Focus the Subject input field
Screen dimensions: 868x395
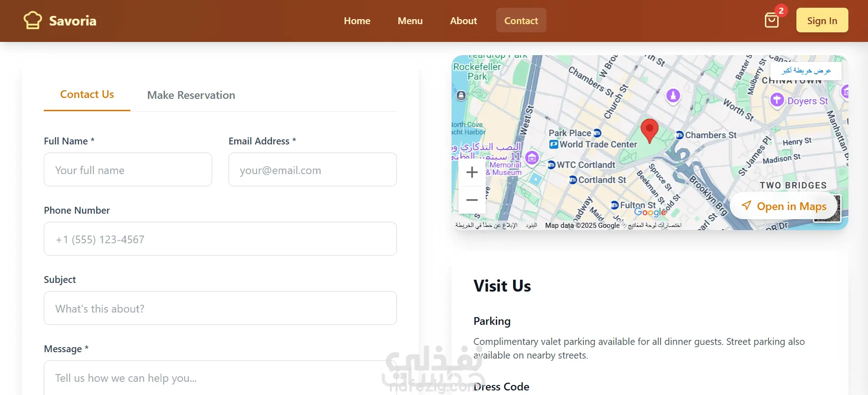click(220, 308)
